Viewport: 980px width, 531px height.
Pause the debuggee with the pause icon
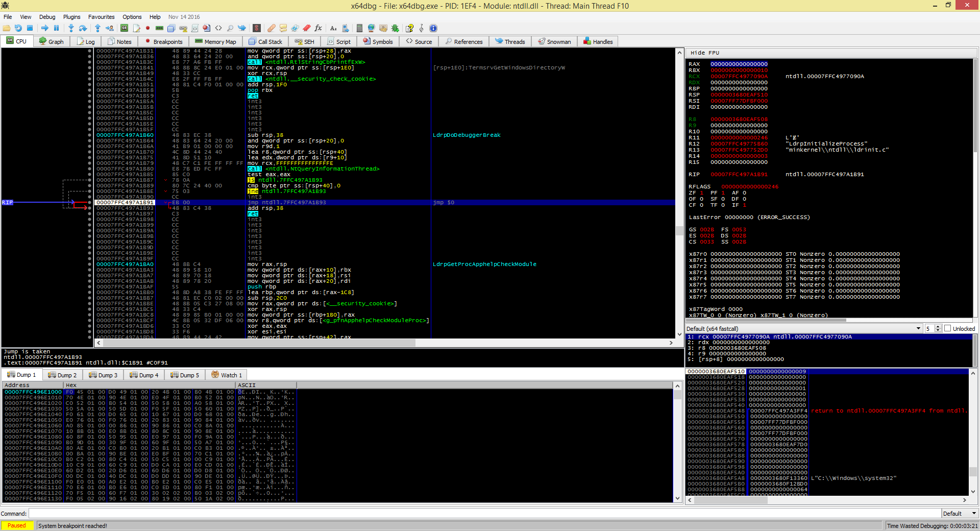click(x=56, y=28)
